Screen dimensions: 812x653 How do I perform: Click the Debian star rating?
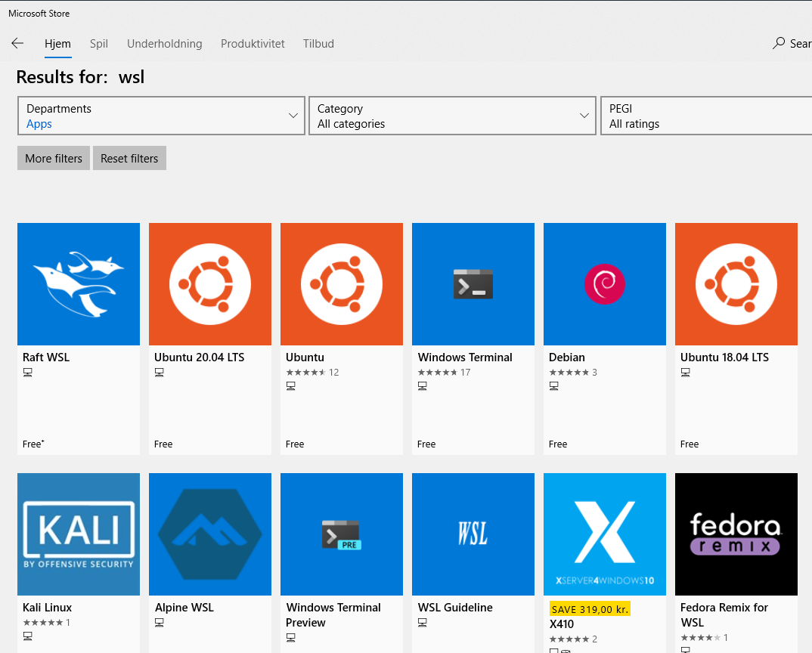click(569, 373)
